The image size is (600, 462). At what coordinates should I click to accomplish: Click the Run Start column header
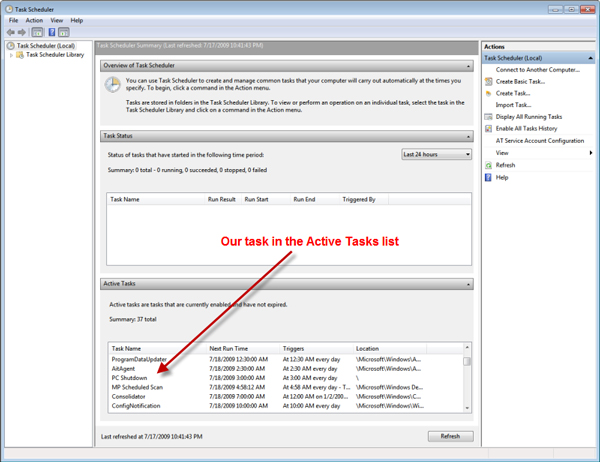(265, 199)
